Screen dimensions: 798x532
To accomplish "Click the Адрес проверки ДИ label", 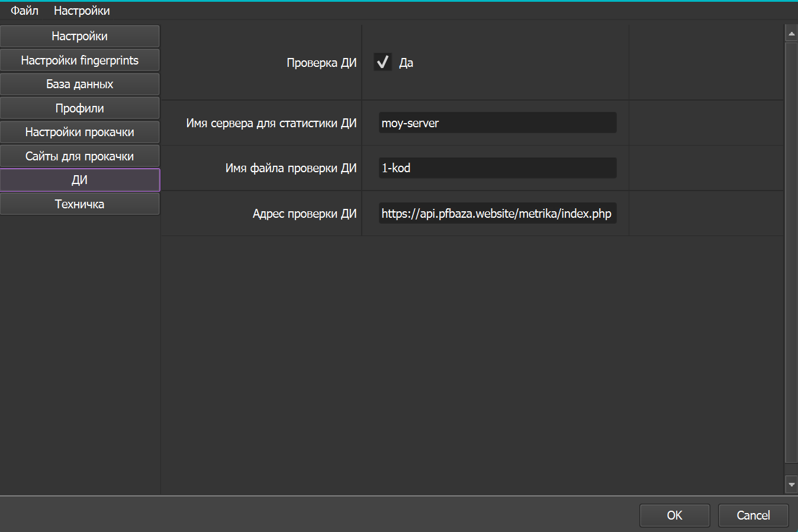I will click(304, 214).
